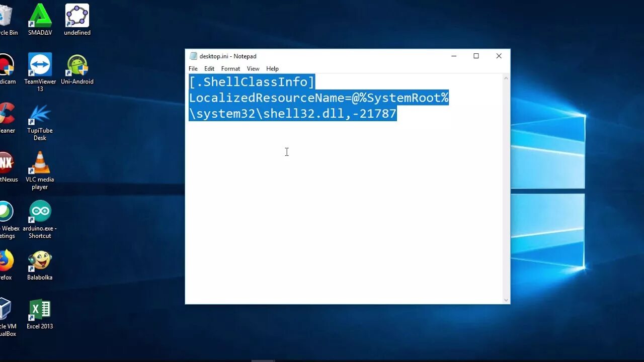Open the Edit menu in Notepad

[x=209, y=69]
